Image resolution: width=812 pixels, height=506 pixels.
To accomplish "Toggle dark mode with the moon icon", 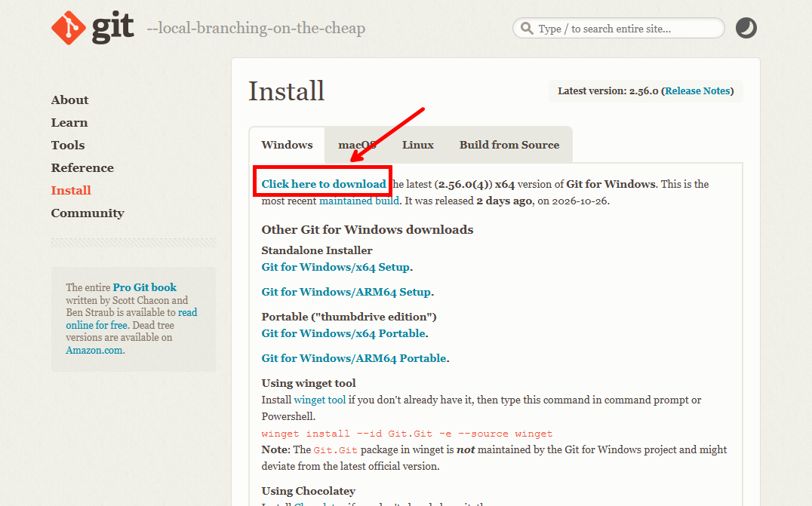I will click(746, 28).
